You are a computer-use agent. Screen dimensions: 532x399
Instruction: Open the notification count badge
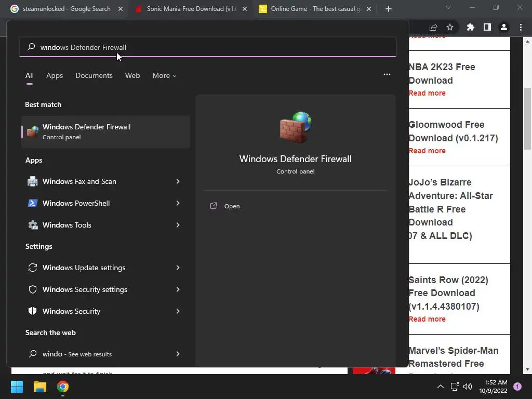coord(517,387)
